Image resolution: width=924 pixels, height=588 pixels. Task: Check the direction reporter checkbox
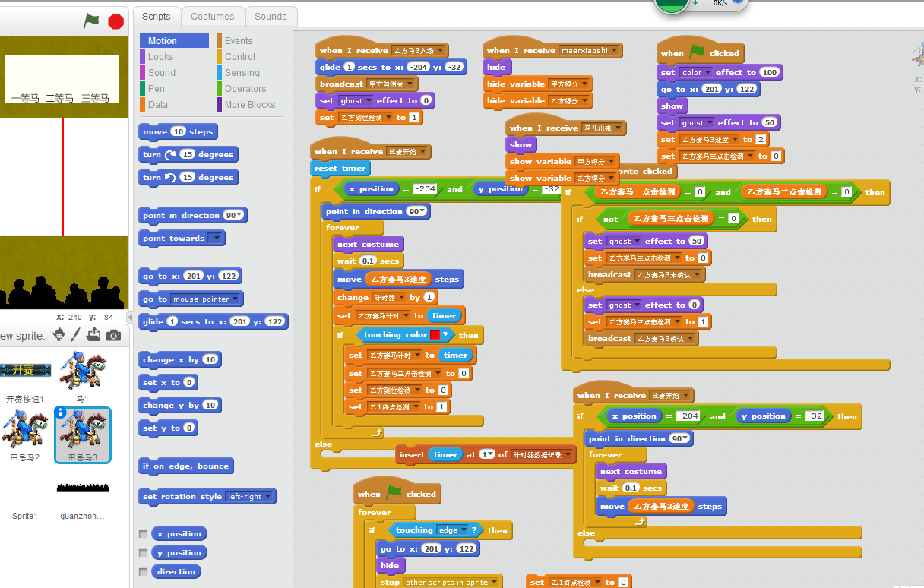pyautogui.click(x=143, y=571)
